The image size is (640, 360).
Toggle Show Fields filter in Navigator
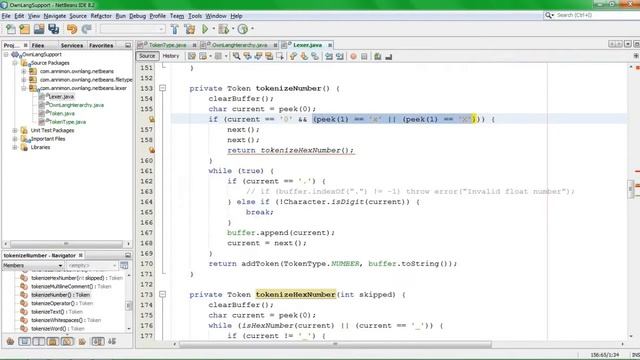click(24, 341)
